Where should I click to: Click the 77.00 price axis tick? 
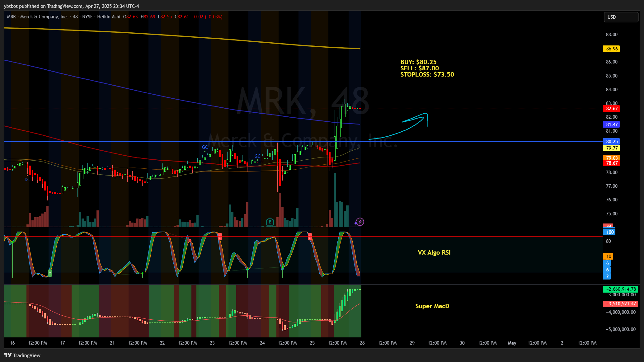tap(612, 186)
